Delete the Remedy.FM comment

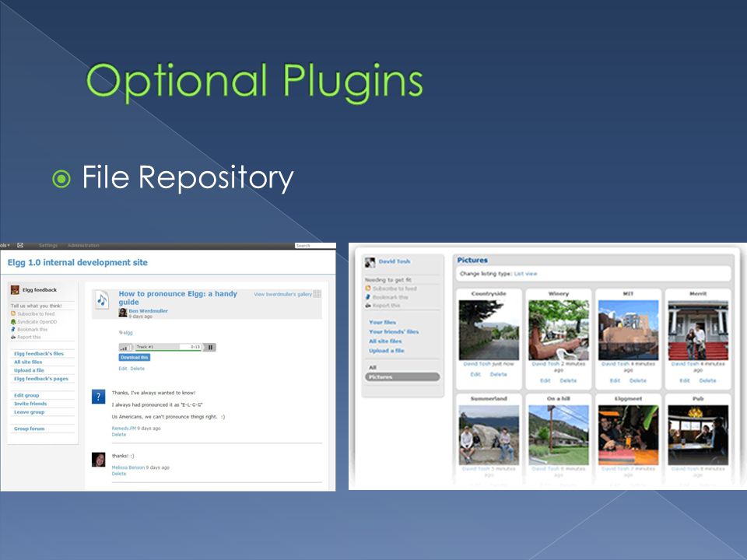pos(119,435)
